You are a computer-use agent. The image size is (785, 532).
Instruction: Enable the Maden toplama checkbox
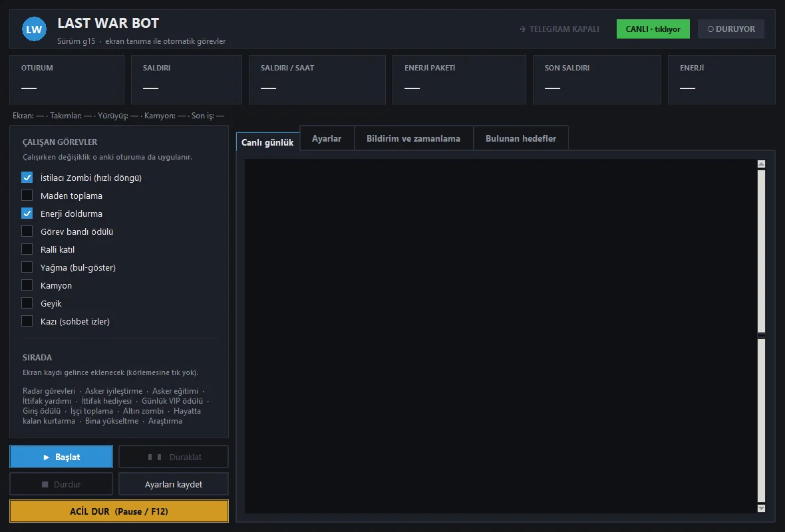(x=27, y=196)
